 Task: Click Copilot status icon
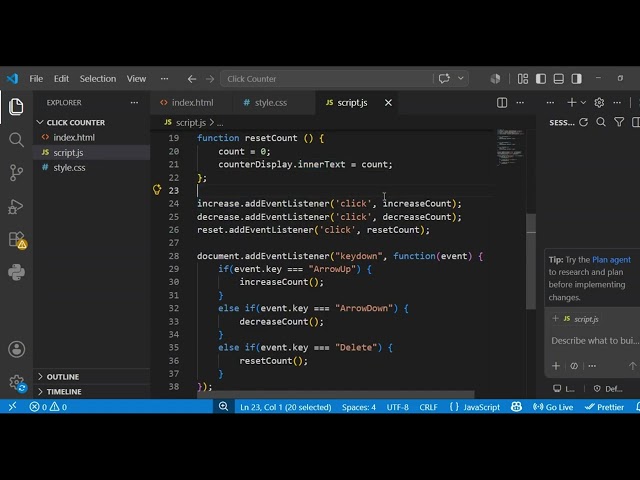(x=516, y=407)
